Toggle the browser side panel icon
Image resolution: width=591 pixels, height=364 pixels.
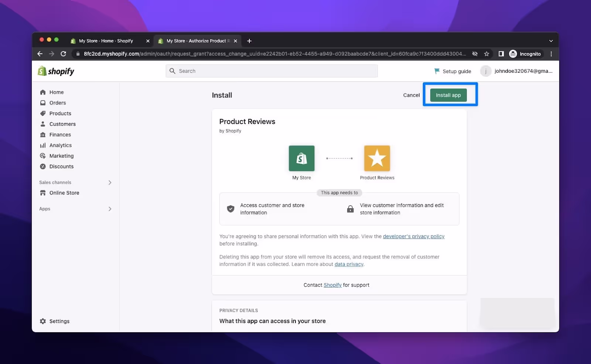(501, 54)
